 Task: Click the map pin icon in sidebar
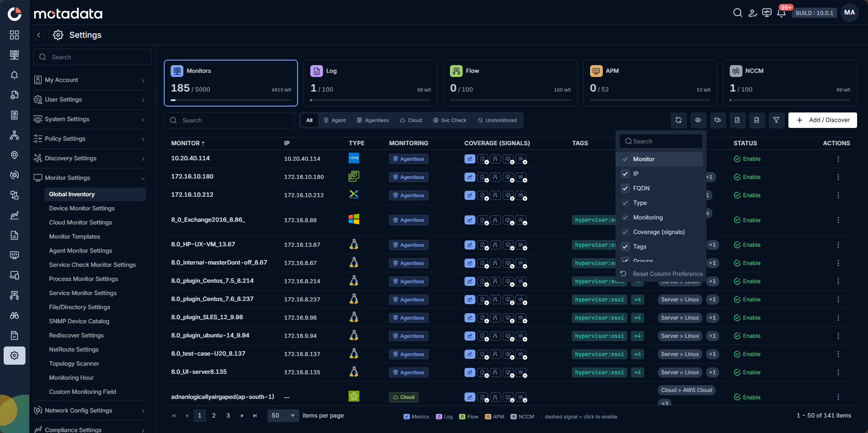[x=15, y=155]
